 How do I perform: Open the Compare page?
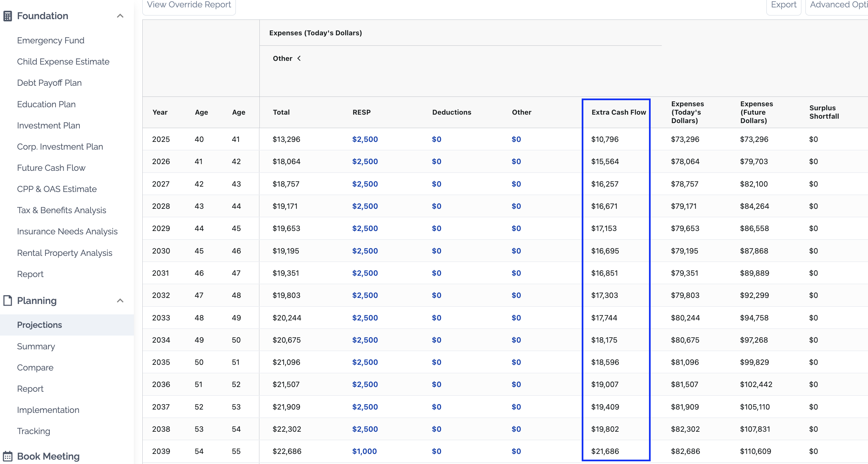pyautogui.click(x=35, y=368)
